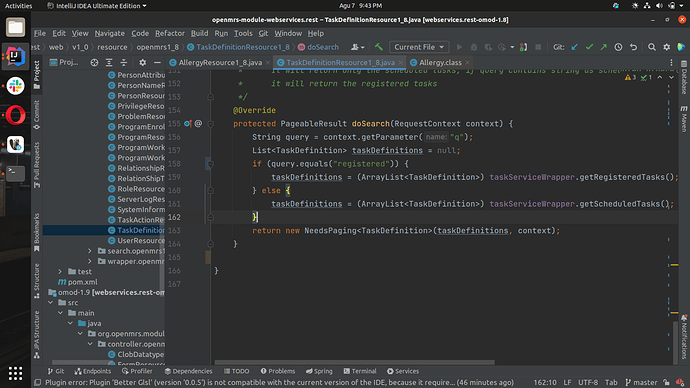This screenshot has height=388, width=690.
Task: Collapse the main folder
Action: click(x=61, y=313)
